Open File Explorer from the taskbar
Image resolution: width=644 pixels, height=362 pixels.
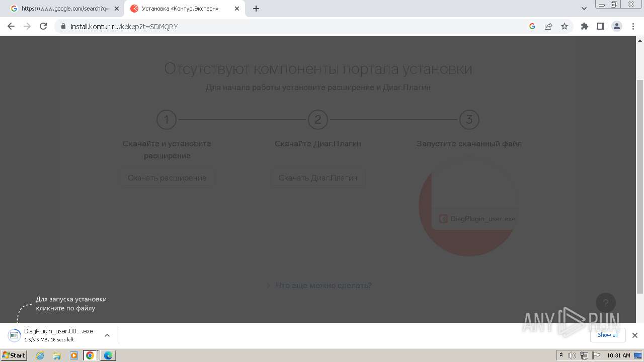(57, 355)
